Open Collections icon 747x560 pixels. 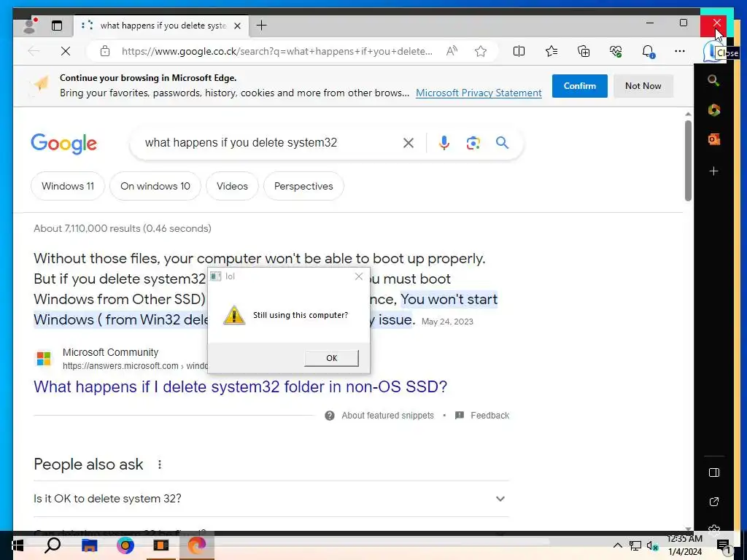point(584,51)
